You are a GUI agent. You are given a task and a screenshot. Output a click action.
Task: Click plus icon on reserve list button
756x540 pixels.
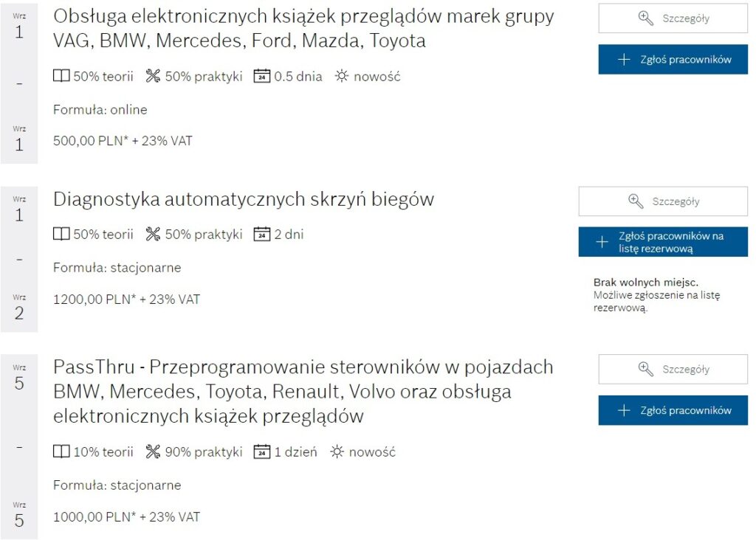(x=602, y=242)
